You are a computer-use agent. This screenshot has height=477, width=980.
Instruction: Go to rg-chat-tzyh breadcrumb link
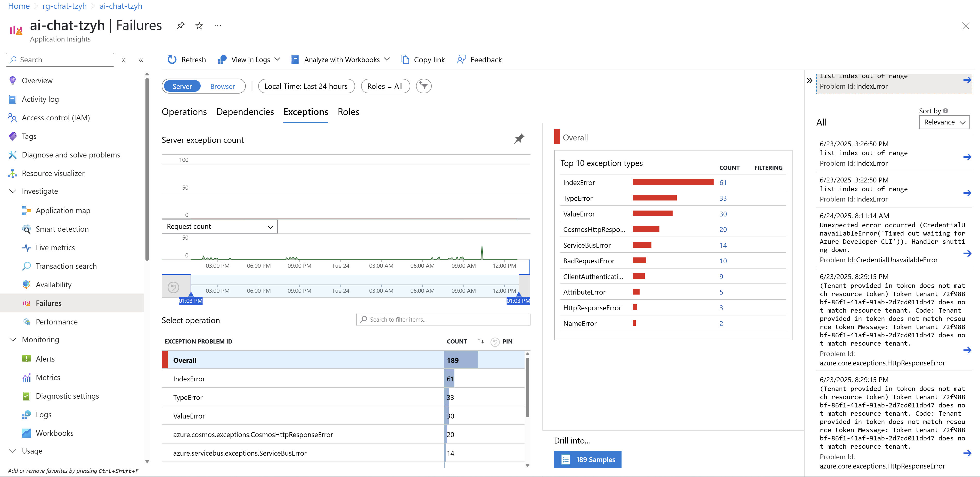pyautogui.click(x=65, y=6)
